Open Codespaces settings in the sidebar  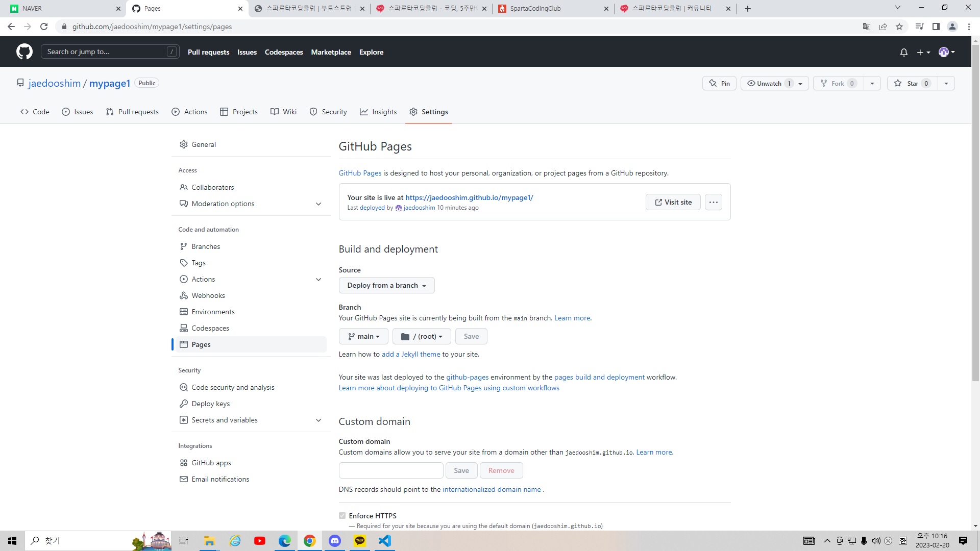pos(251,328)
